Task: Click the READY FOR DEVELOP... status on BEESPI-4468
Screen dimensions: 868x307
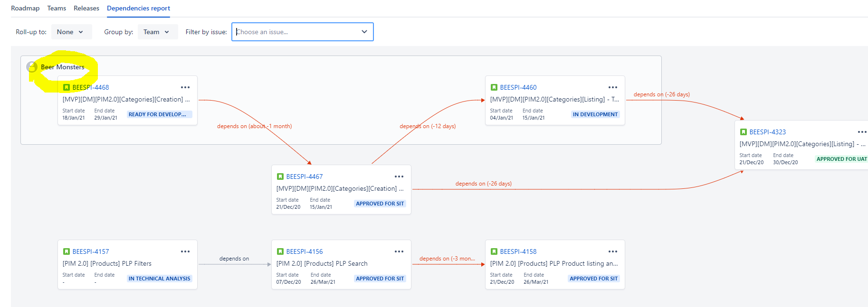Action: click(160, 114)
